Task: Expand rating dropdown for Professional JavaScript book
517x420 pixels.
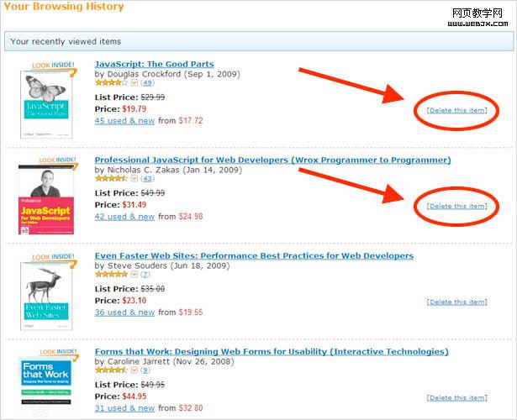Action: (x=133, y=179)
